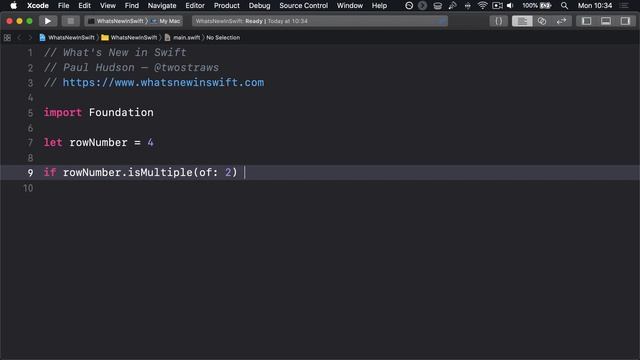Click the screen recording camera icon in menu bar
Viewport: 640px width, 360px height.
497,5
